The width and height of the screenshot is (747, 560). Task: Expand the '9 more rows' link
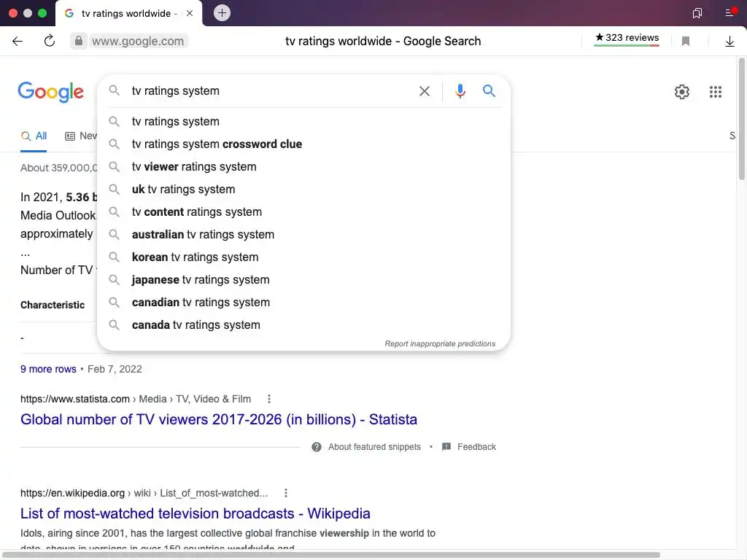[48, 369]
